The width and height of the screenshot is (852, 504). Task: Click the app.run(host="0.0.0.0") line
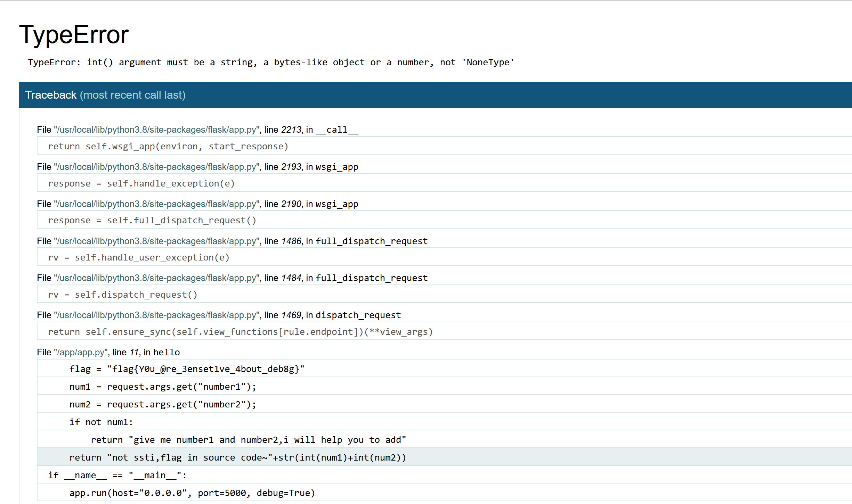(444, 493)
